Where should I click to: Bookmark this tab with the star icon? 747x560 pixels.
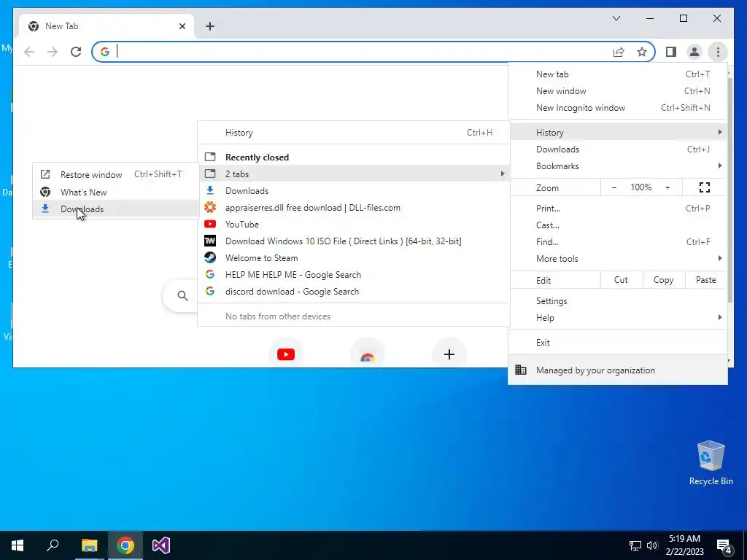click(x=642, y=52)
